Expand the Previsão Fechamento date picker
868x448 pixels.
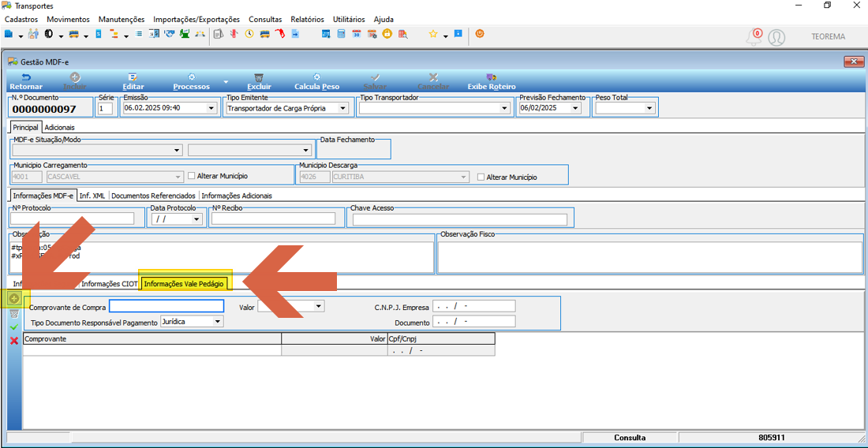(576, 108)
